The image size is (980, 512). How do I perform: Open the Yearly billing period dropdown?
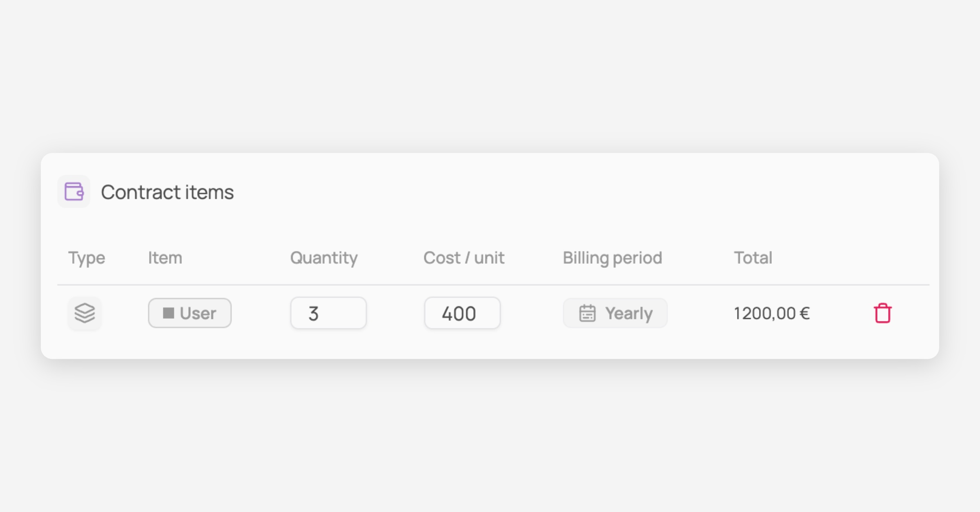(615, 313)
